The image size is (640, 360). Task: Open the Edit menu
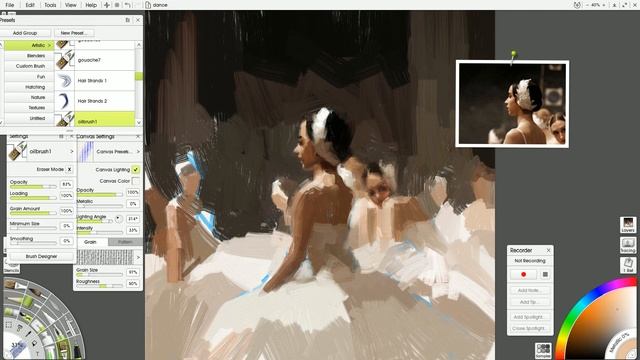[30, 5]
